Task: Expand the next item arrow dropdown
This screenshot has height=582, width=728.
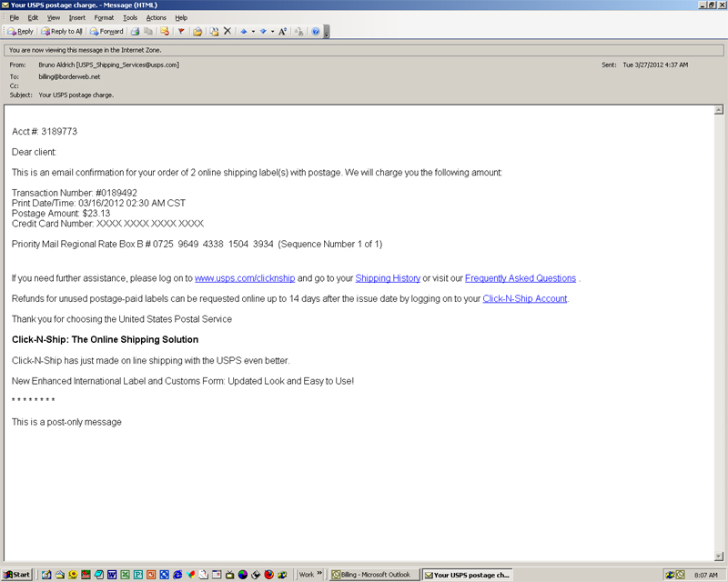Action: pos(272,31)
